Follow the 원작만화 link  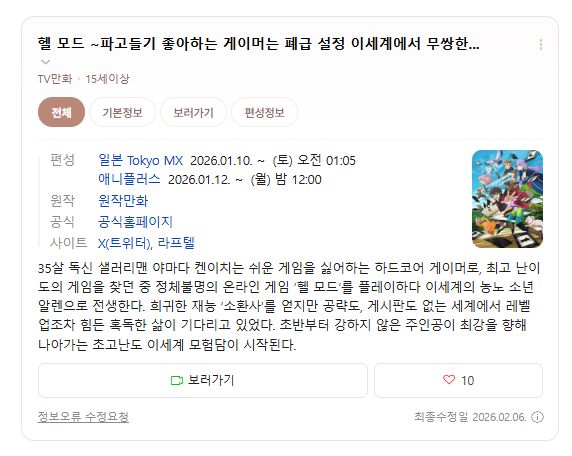123,201
